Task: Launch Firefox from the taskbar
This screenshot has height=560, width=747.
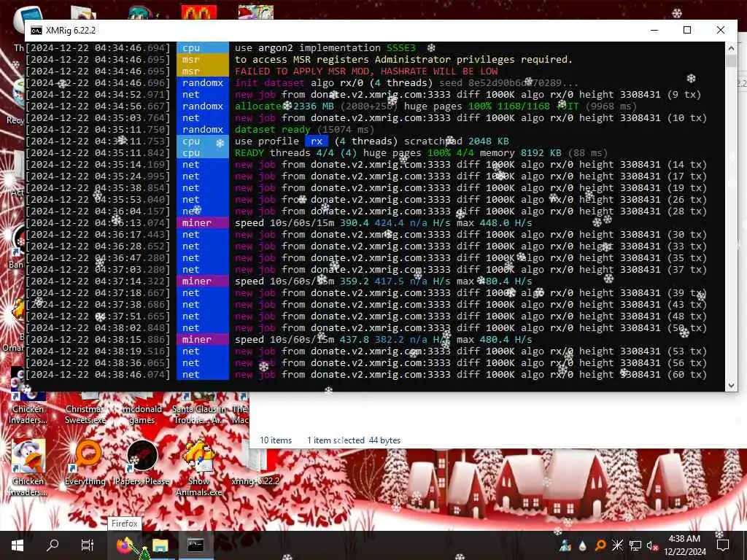Action: point(125,545)
